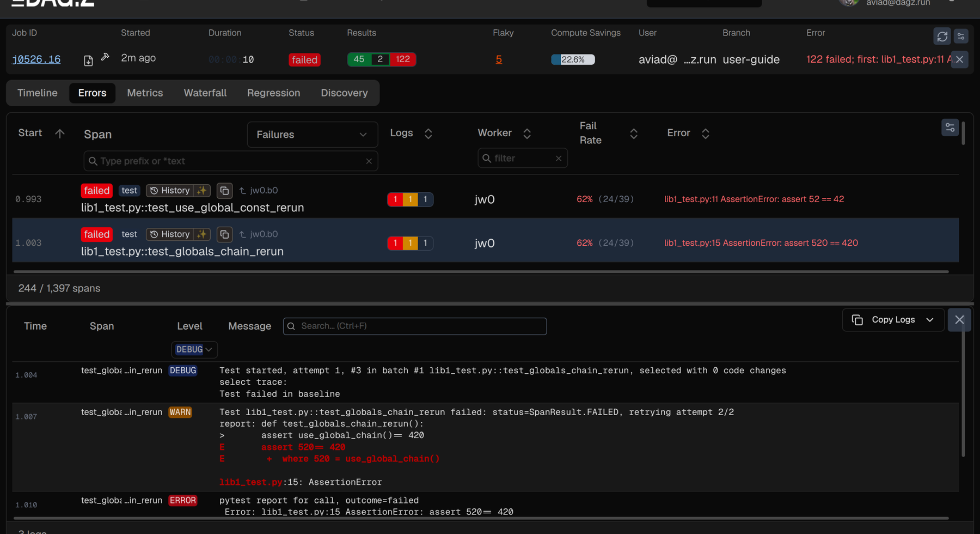
Task: Click the DEBUG badge on the 1.004 log
Action: tap(182, 371)
